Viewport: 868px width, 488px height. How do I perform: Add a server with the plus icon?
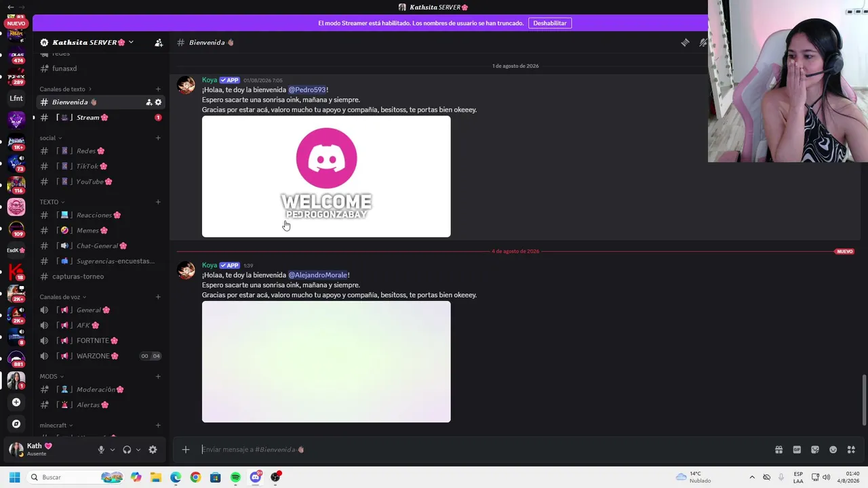(x=16, y=402)
